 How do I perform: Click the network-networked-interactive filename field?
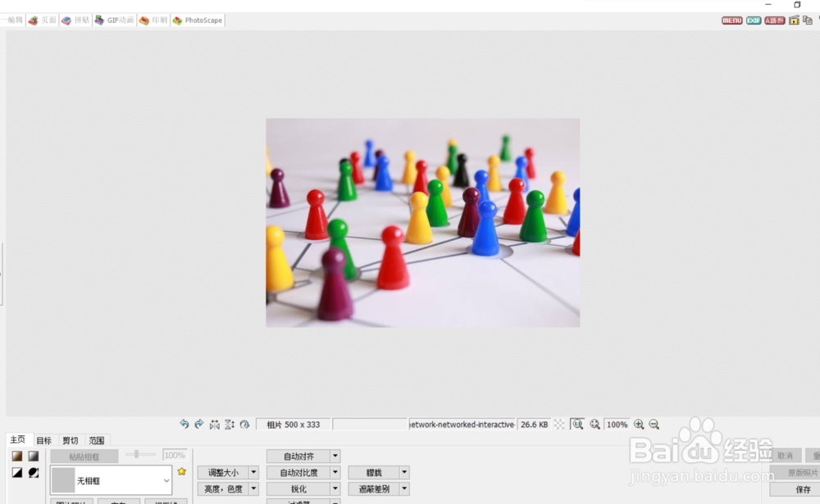click(x=462, y=425)
